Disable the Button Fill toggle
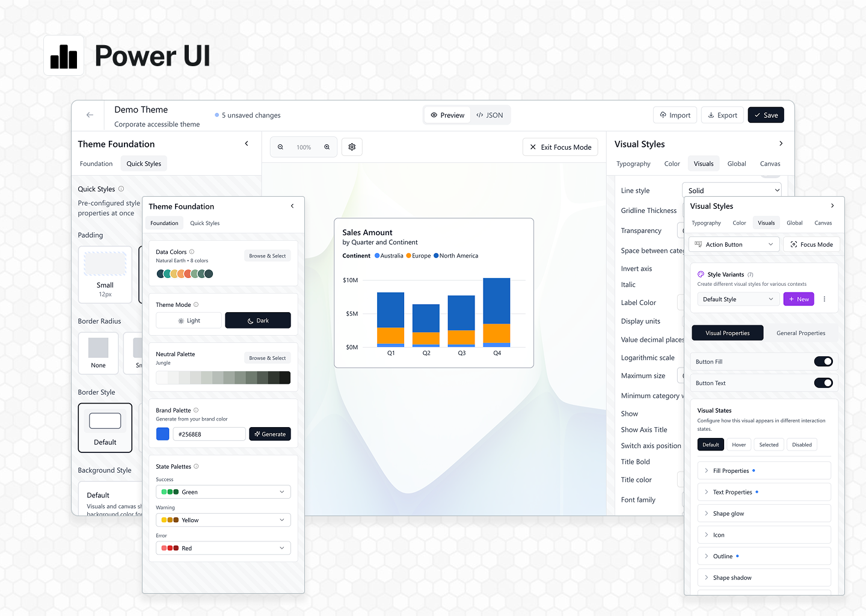Screen dimensions: 866x616 823,362
